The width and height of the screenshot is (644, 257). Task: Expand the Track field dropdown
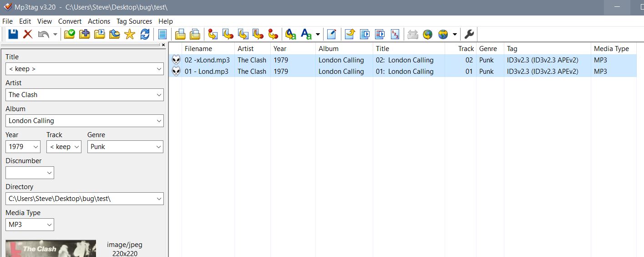click(x=76, y=147)
